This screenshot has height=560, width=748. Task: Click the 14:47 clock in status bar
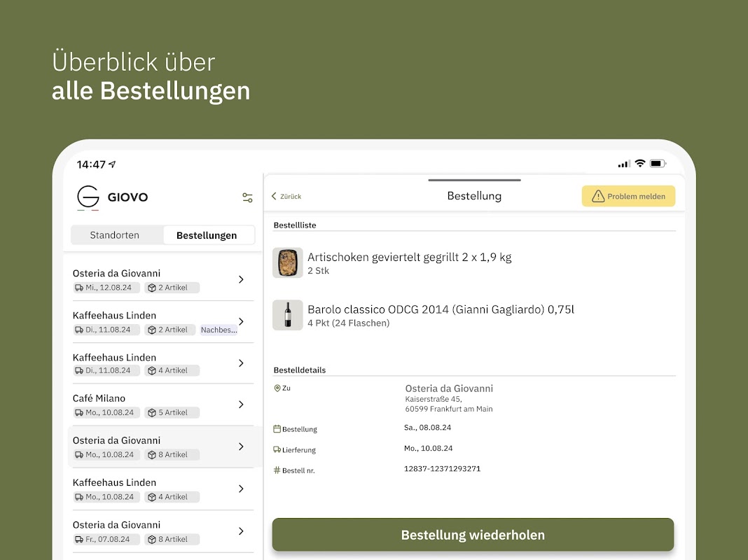[x=91, y=165]
